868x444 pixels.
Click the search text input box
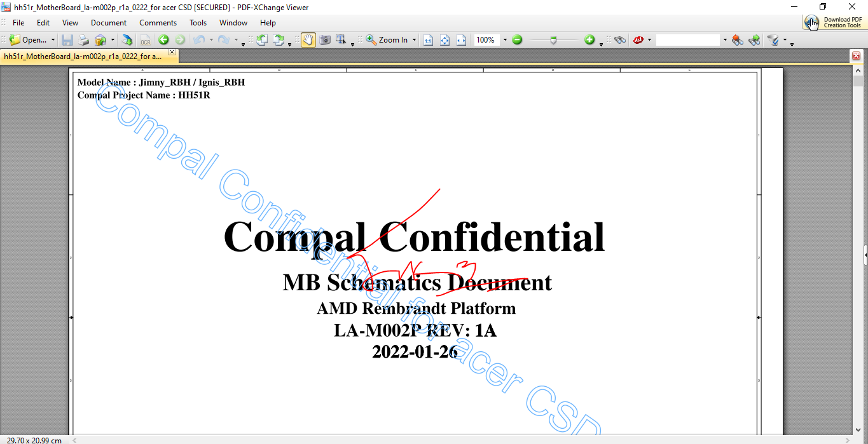688,40
